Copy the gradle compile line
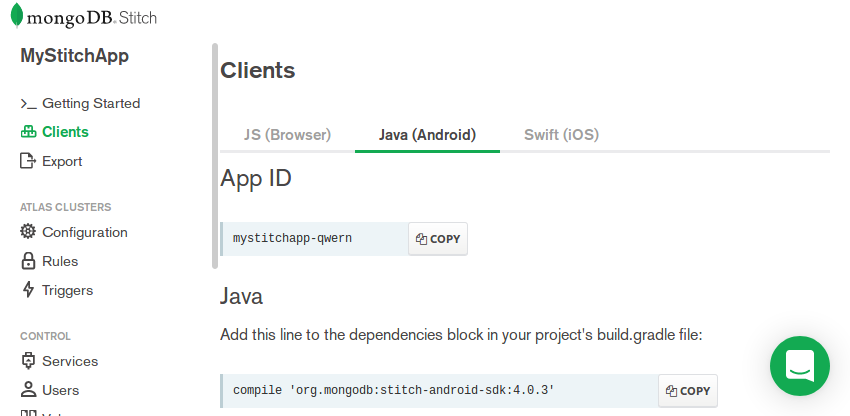 click(688, 391)
